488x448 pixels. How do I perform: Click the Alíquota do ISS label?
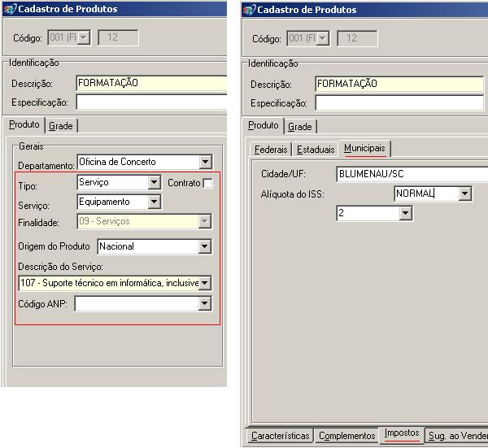[293, 194]
